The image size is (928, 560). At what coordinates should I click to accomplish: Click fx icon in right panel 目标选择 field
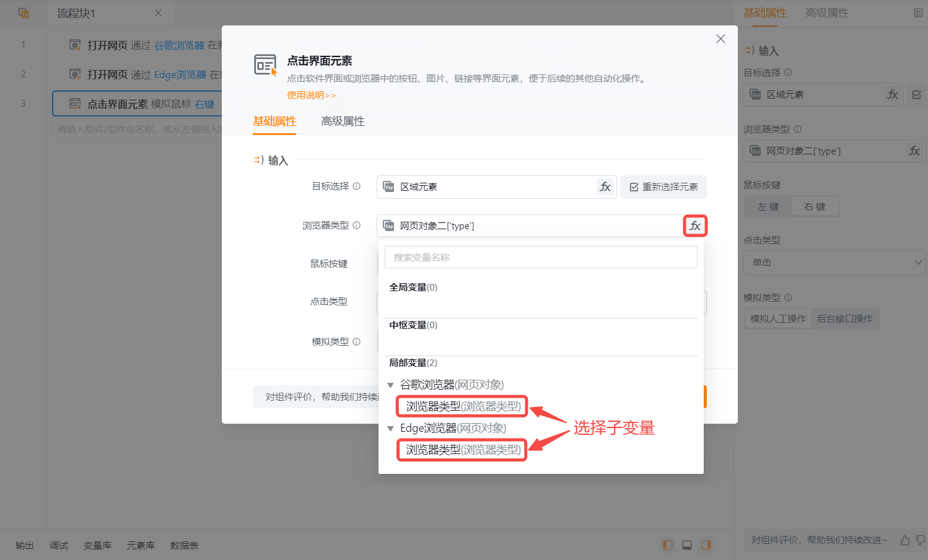893,95
